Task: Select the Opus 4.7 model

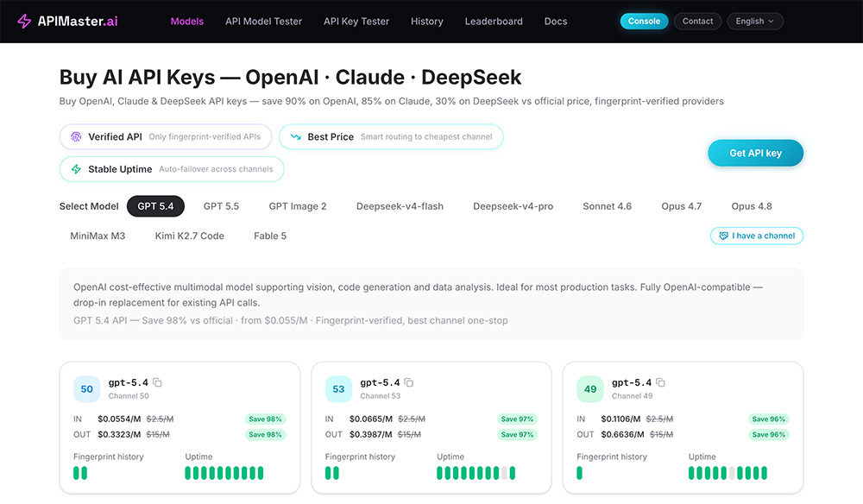Action: tap(682, 206)
